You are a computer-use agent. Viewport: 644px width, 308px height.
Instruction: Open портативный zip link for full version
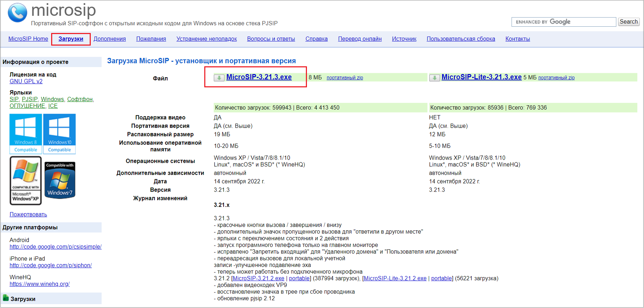345,78
